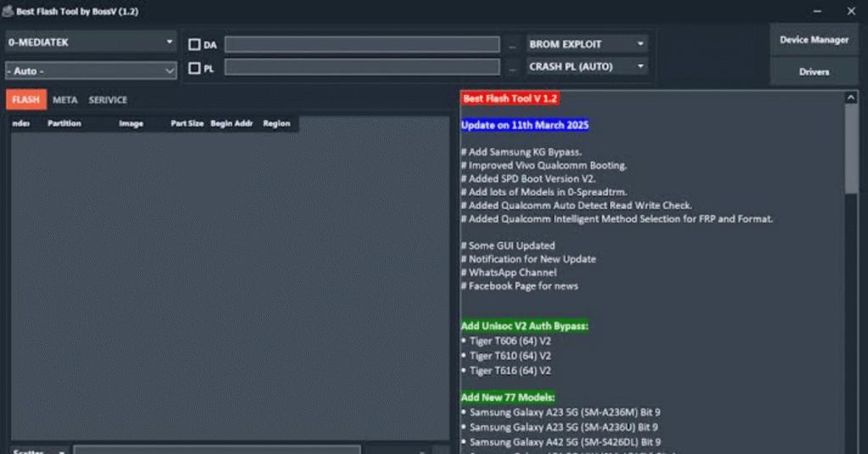The height and width of the screenshot is (454, 868).
Task: Click the Samsung Galaxy A42 5G (SM-S426DL) entry
Action: pos(561,442)
